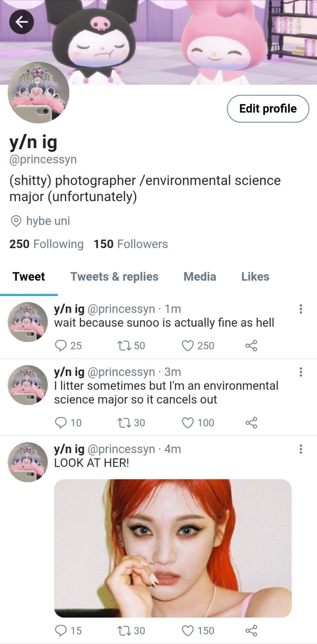Open more options for sunoo tweet
317x644 pixels.
coord(301,309)
